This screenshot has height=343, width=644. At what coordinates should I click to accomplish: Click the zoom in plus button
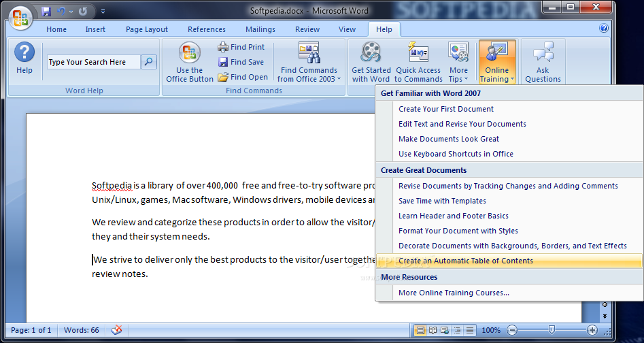[592, 330]
